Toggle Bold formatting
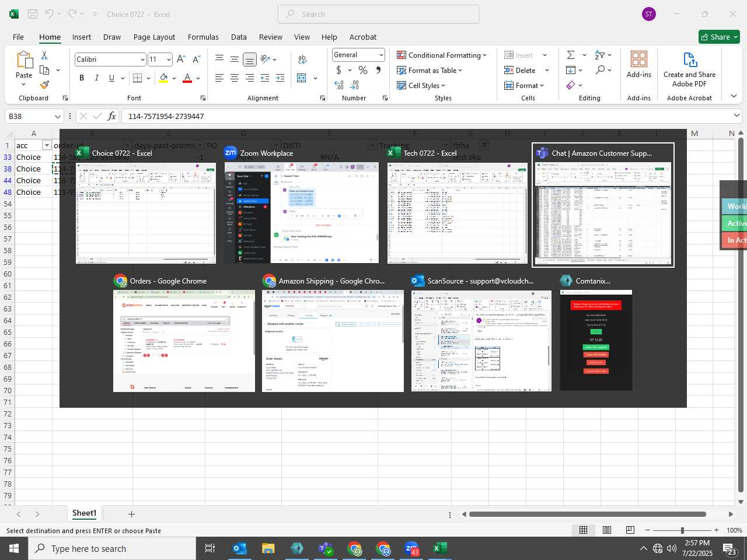 pos(82,78)
